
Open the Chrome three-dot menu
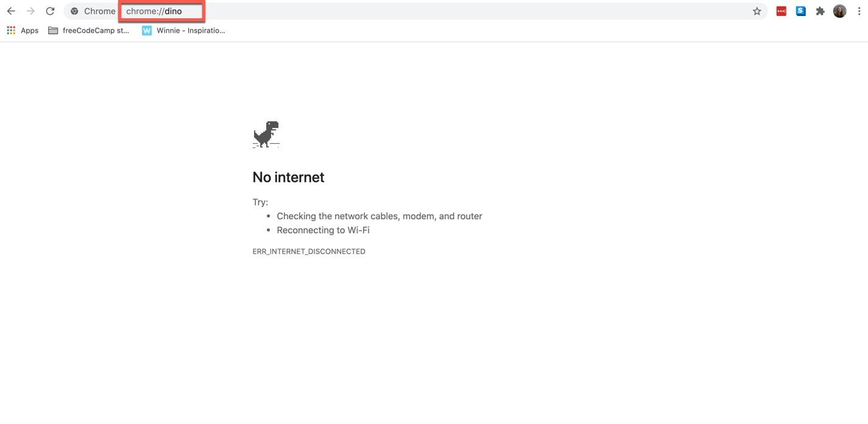pyautogui.click(x=858, y=11)
